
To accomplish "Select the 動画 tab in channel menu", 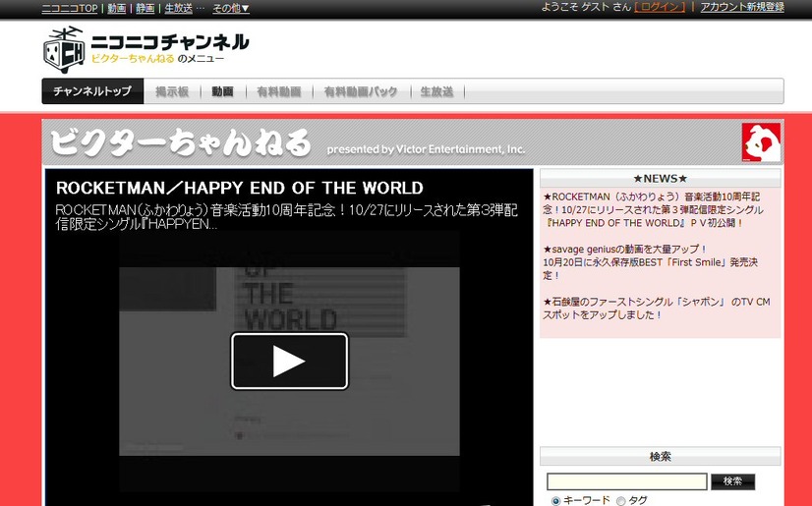I will click(x=223, y=91).
